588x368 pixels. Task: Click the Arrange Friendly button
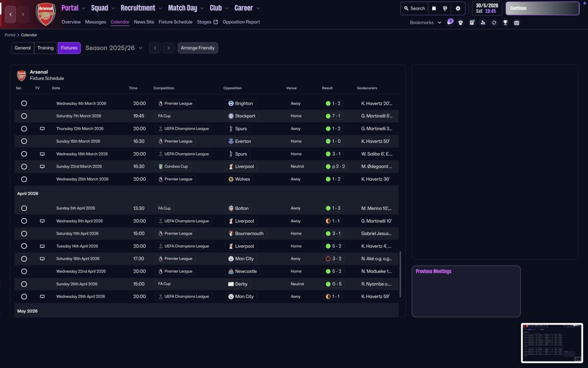tap(198, 48)
